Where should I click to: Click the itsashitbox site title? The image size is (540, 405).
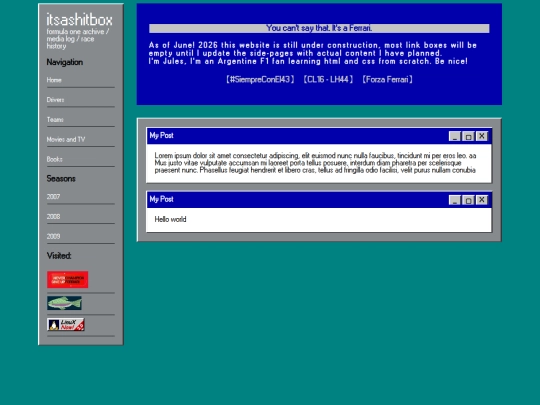coord(80,20)
